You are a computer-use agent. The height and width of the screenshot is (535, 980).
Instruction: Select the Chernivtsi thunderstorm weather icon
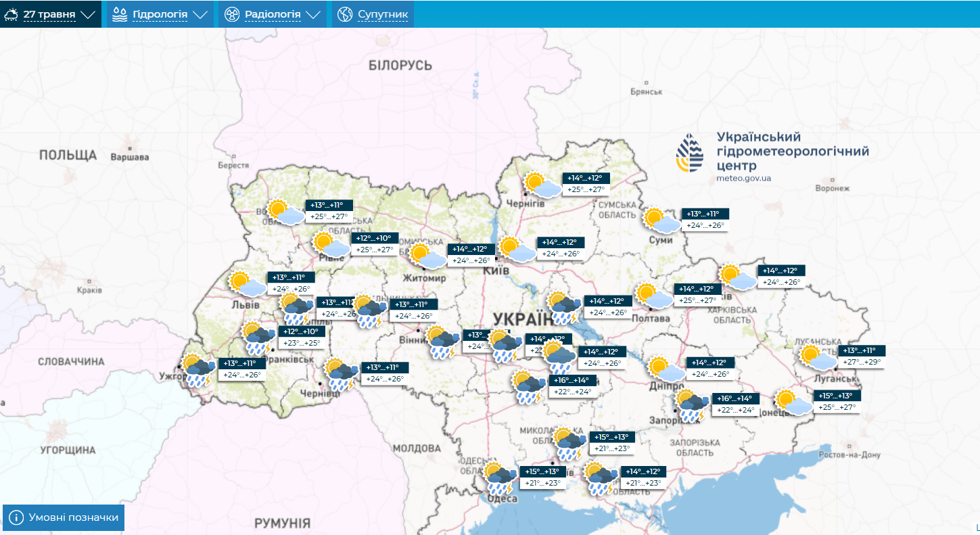[342, 375]
